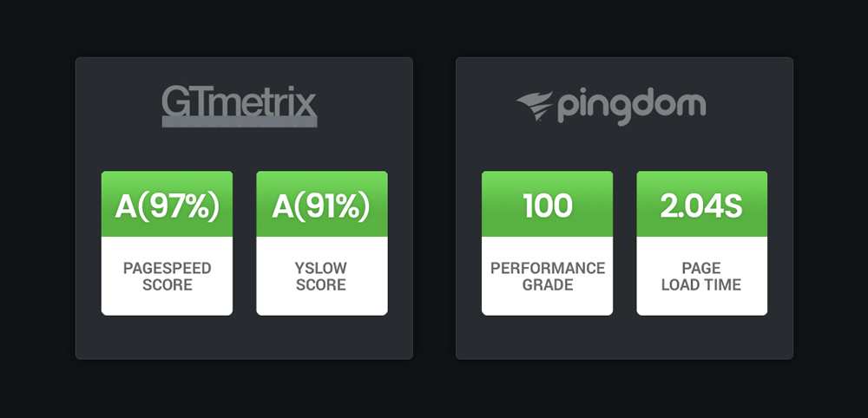
Task: Click the word YSLOW in the second card
Action: [x=322, y=269]
